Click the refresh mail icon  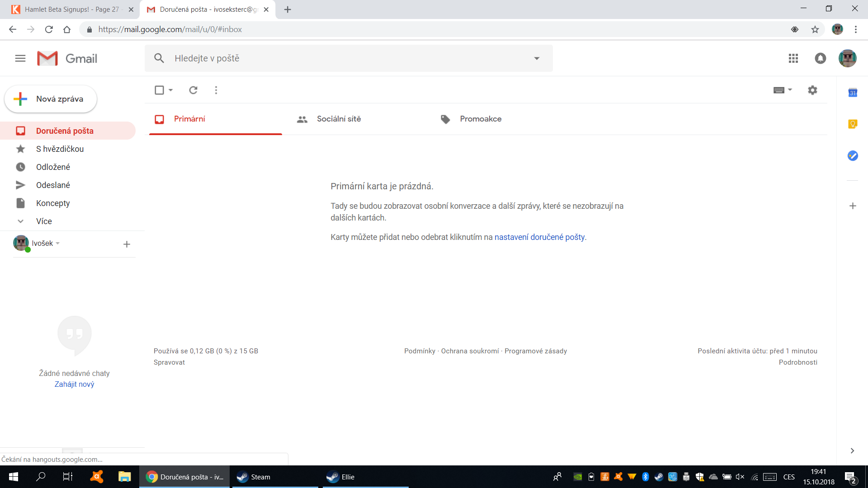tap(193, 90)
